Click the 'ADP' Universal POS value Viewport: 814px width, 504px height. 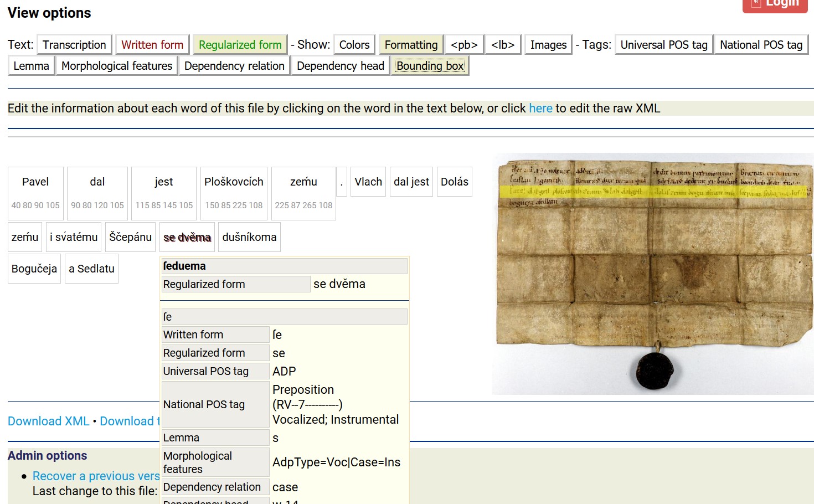tap(284, 371)
